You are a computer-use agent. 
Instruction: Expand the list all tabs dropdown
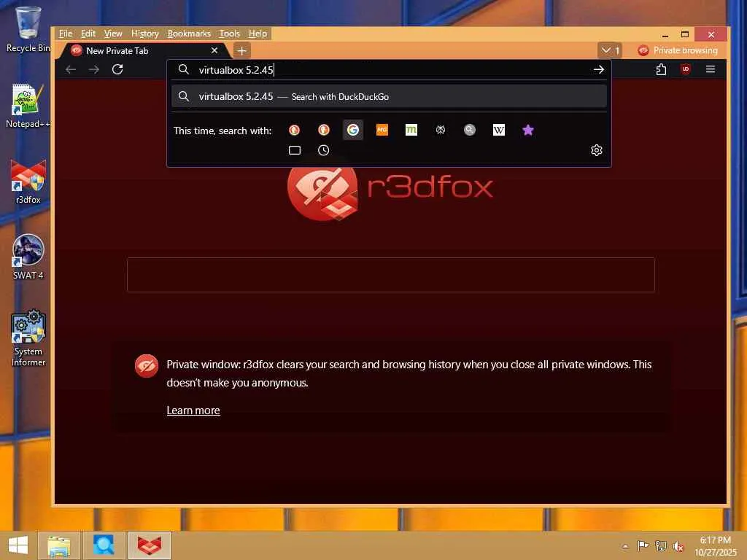610,50
